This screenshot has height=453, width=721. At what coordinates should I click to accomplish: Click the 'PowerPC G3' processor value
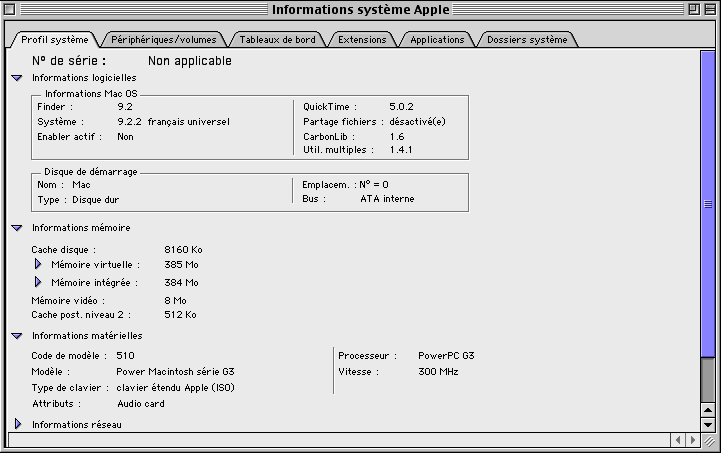tap(446, 356)
